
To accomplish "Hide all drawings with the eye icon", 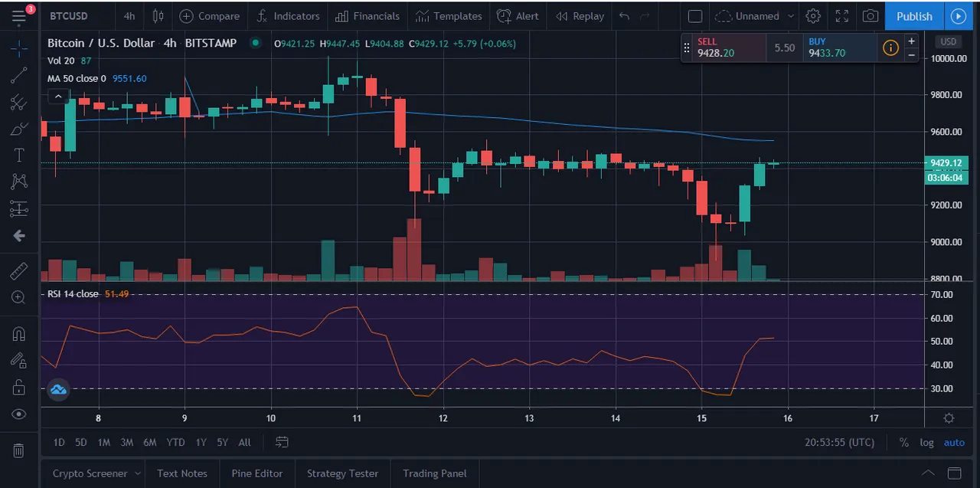I will point(19,414).
